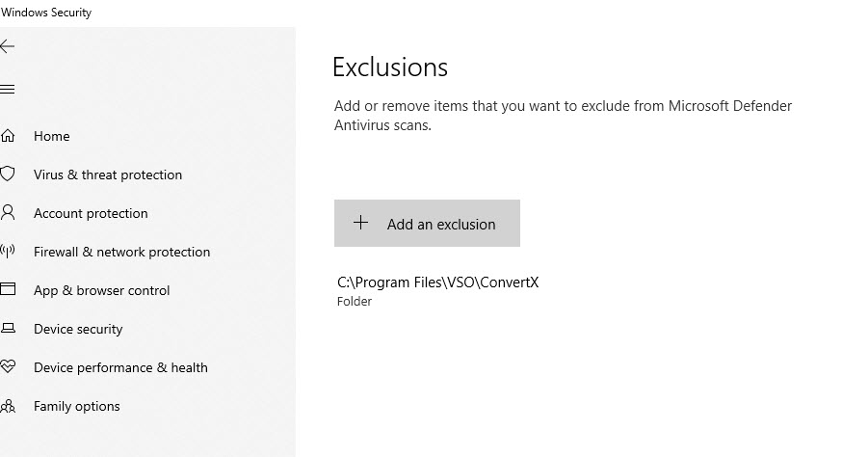Open Virus & threat protection section

(108, 175)
